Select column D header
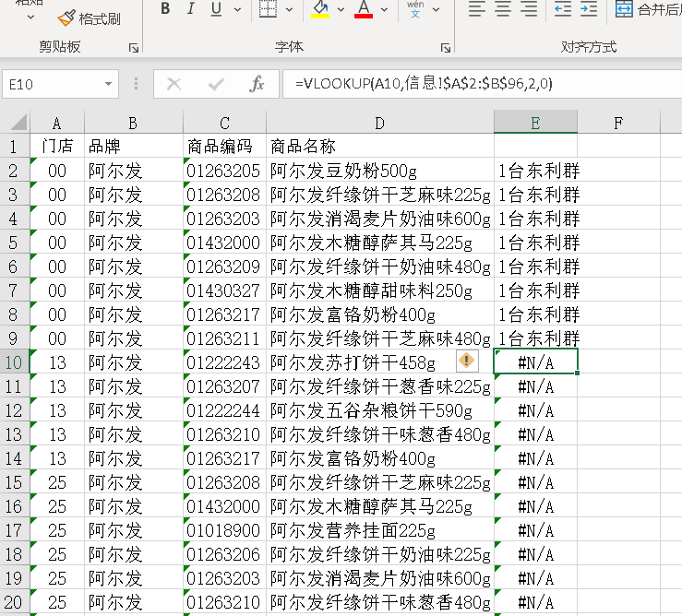The width and height of the screenshot is (682, 616). [x=379, y=123]
